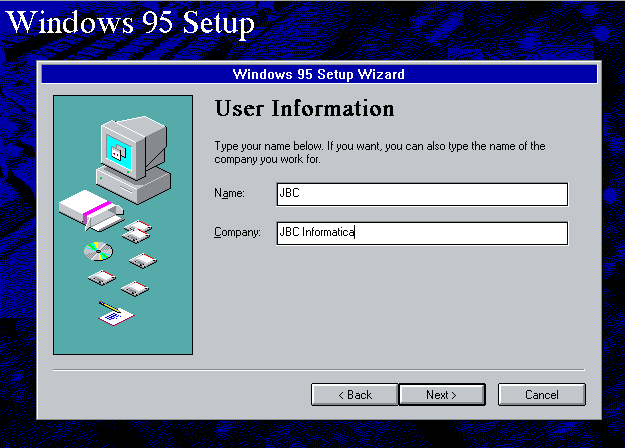Click the floppy disk directly below the CD
Screen dimensions: 625x448
tap(101, 277)
